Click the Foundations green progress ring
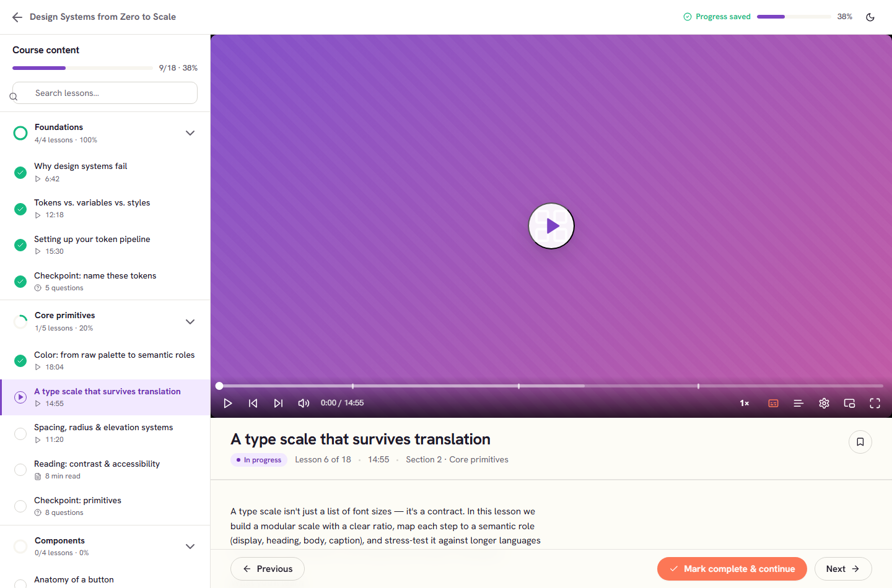The width and height of the screenshot is (892, 588). pos(20,133)
